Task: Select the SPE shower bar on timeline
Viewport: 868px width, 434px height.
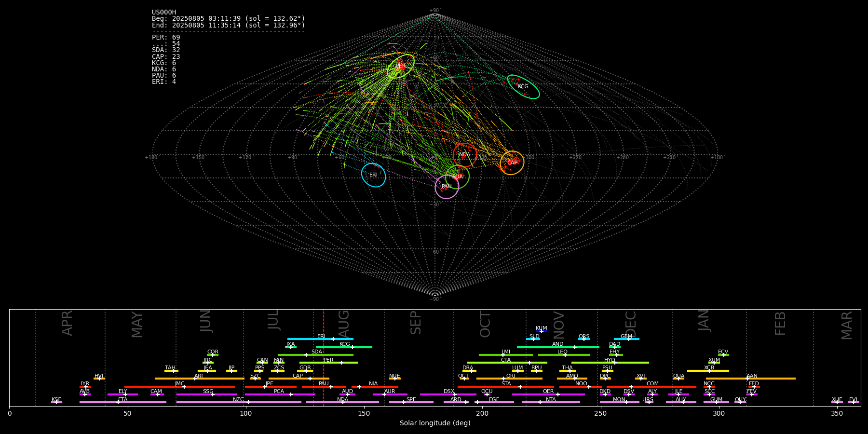Action: (411, 402)
